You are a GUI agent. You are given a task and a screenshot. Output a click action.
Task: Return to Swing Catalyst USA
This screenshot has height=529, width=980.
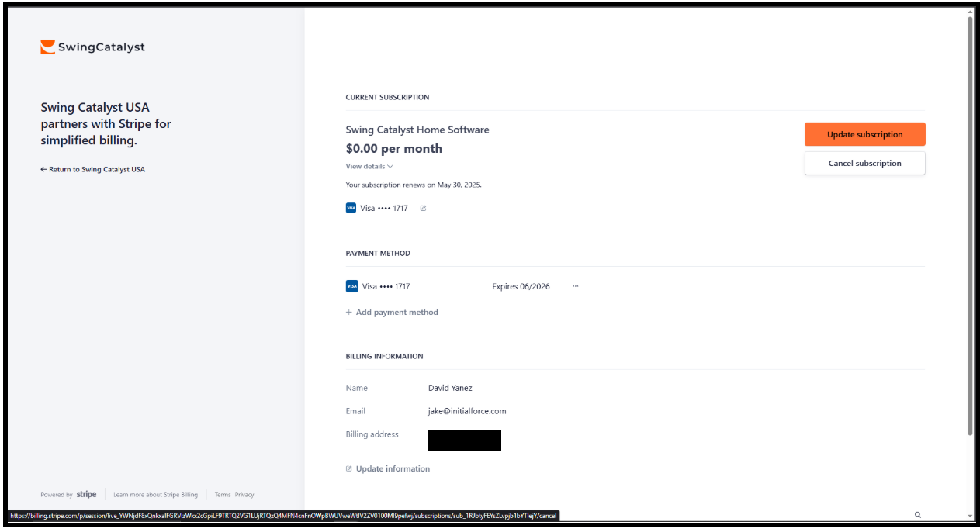pos(92,169)
